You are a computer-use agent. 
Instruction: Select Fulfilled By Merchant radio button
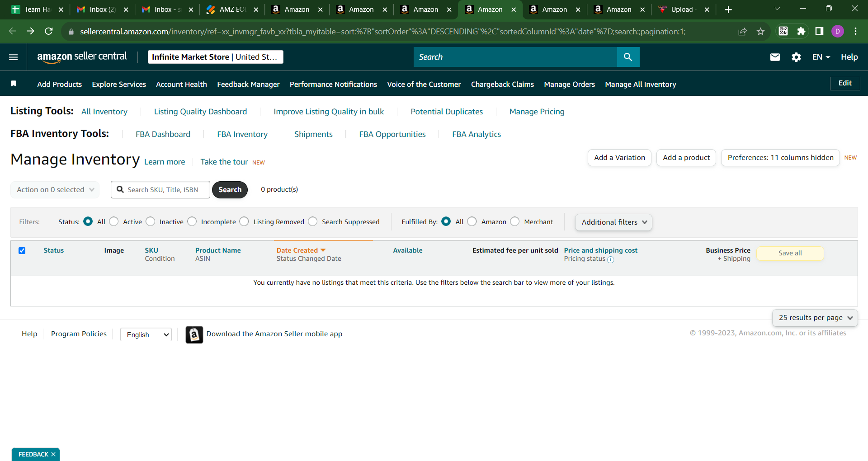(515, 221)
